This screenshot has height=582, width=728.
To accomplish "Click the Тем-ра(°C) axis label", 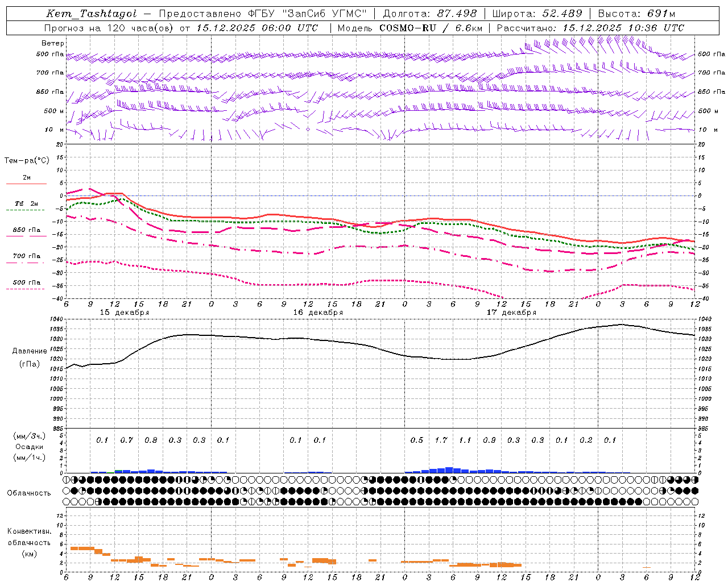I will (27, 161).
